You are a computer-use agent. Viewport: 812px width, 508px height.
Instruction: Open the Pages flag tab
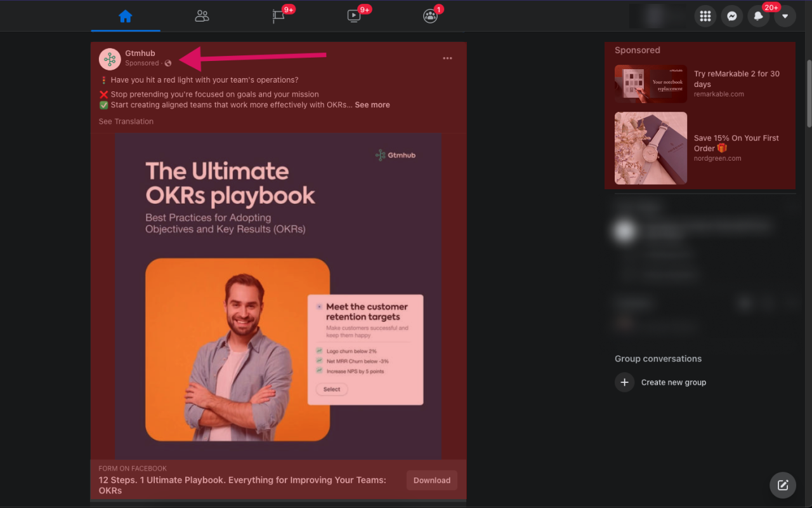click(x=278, y=16)
